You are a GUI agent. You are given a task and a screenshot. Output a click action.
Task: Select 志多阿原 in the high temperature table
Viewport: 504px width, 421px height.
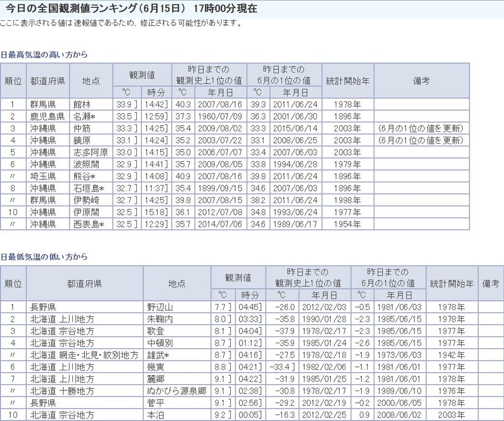coord(91,152)
